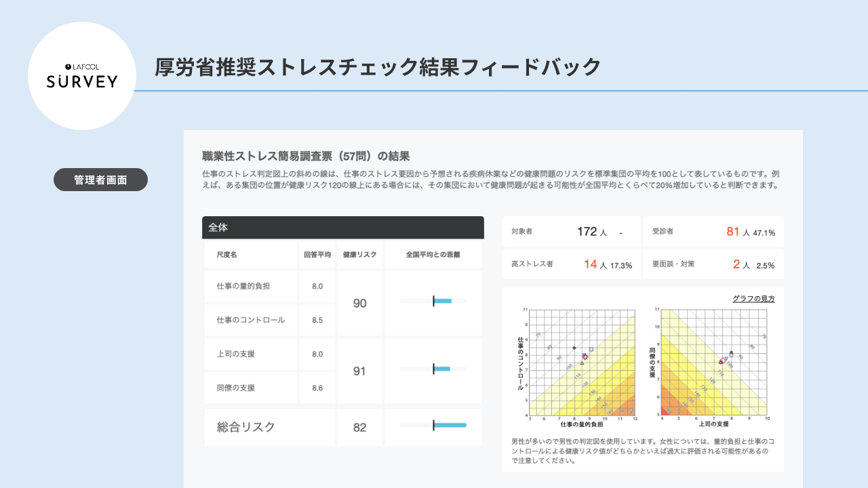Viewport: 868px width, 488px height.
Task: Click the 受診者 81人 card
Action: click(x=713, y=232)
